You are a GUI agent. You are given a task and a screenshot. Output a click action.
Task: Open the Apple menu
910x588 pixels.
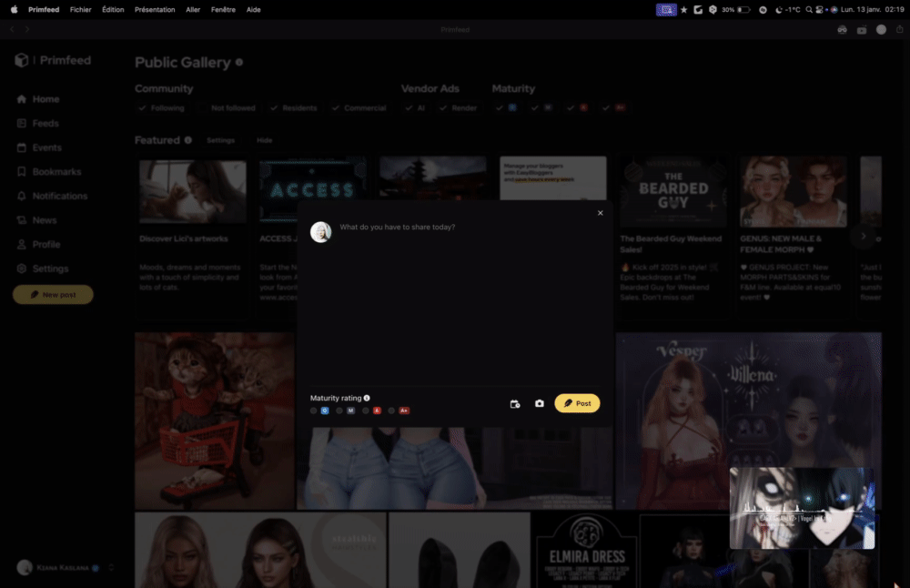point(14,9)
